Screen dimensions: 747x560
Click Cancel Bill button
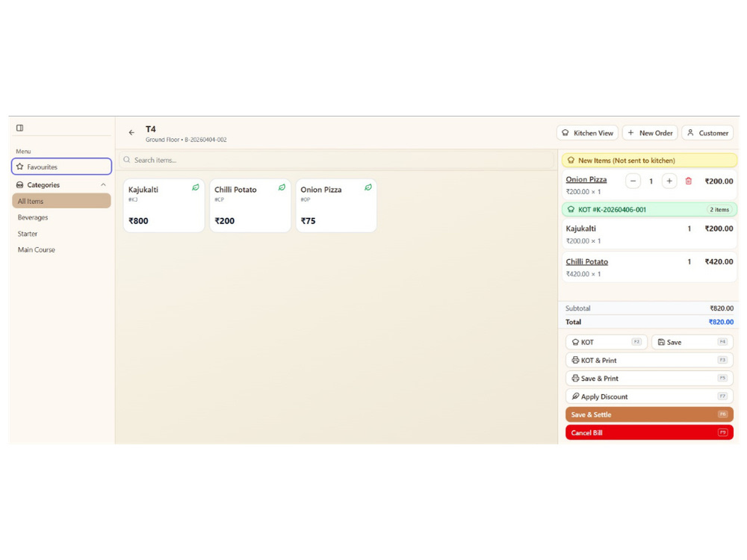click(649, 432)
